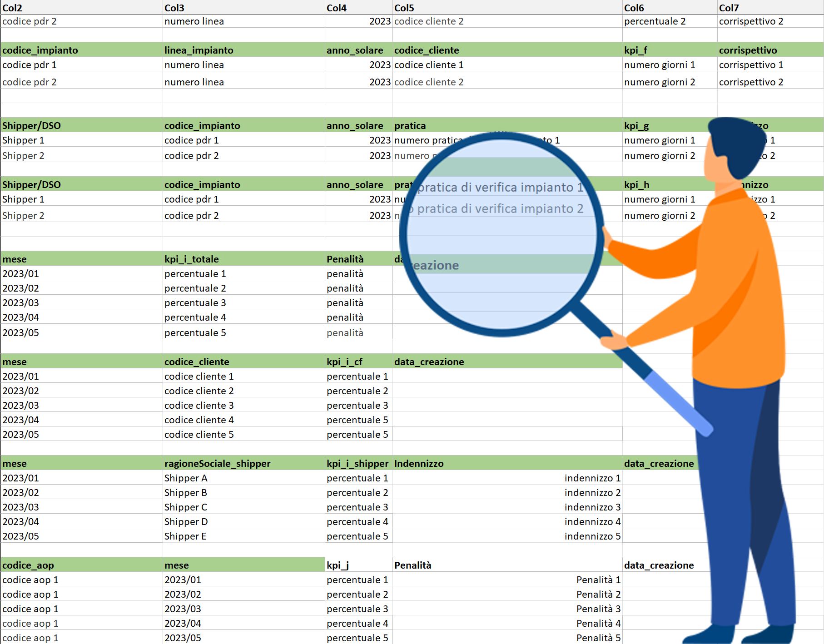Viewport: 824px width, 644px height.
Task: Select cell 'codice_impianto' in first green header
Action: (x=81, y=50)
